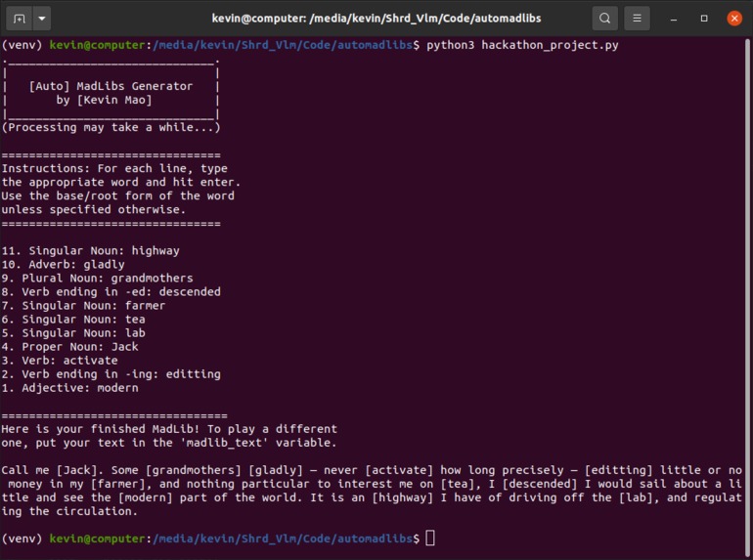Click '[highway]' in the MadLib output

click(x=403, y=497)
